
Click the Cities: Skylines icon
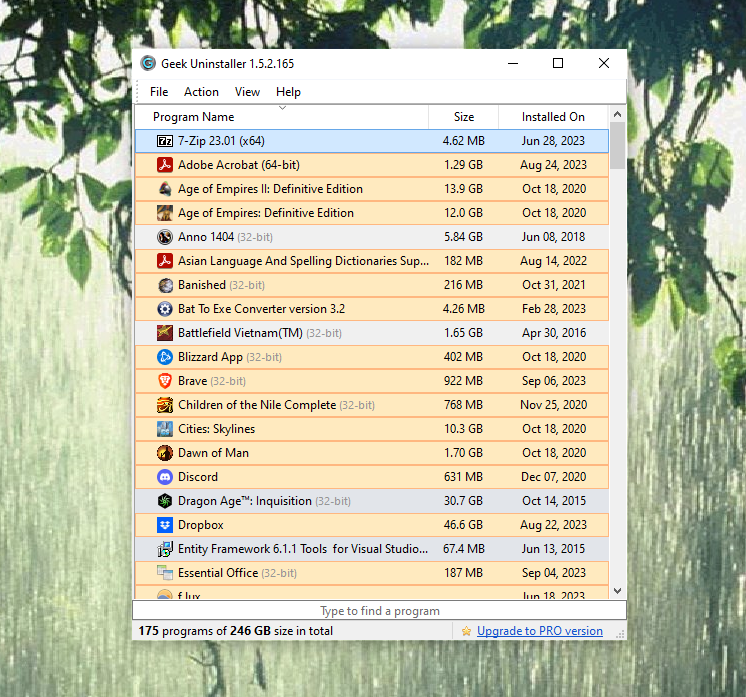pos(165,429)
